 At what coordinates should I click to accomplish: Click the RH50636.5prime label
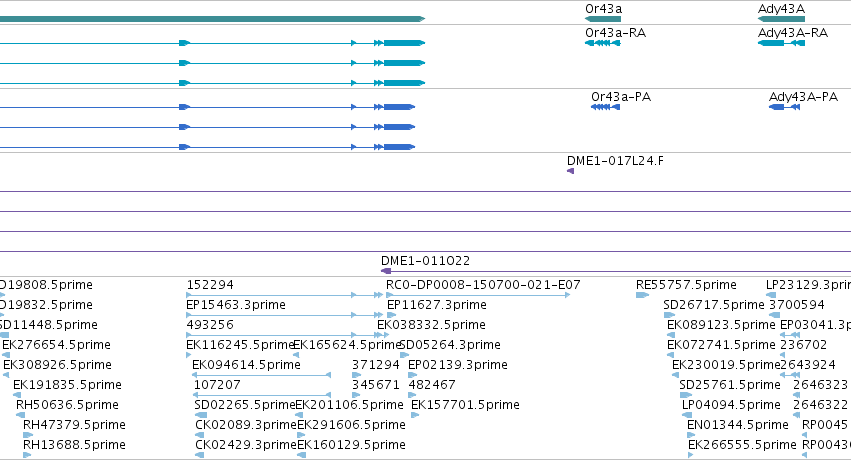pyautogui.click(x=67, y=405)
